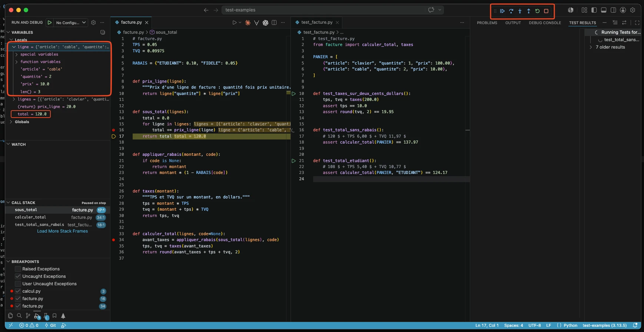Open errors and warnings status indicator
644x332 pixels.
coord(29,325)
